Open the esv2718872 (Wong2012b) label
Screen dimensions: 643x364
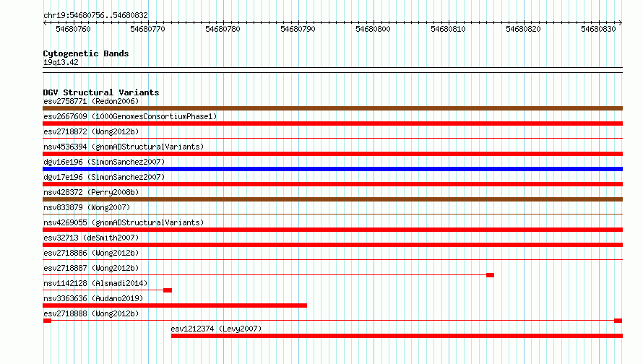coord(91,131)
